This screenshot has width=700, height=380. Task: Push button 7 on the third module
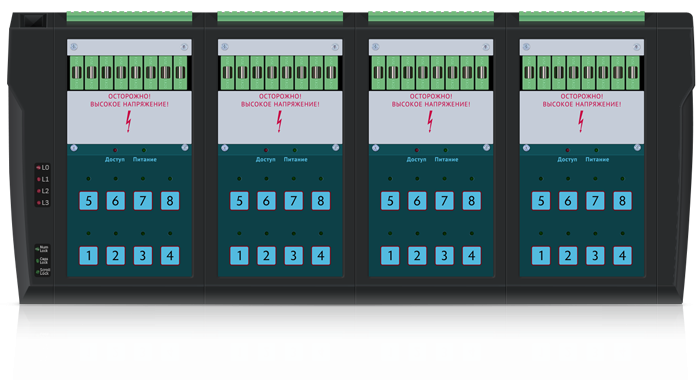tap(444, 201)
